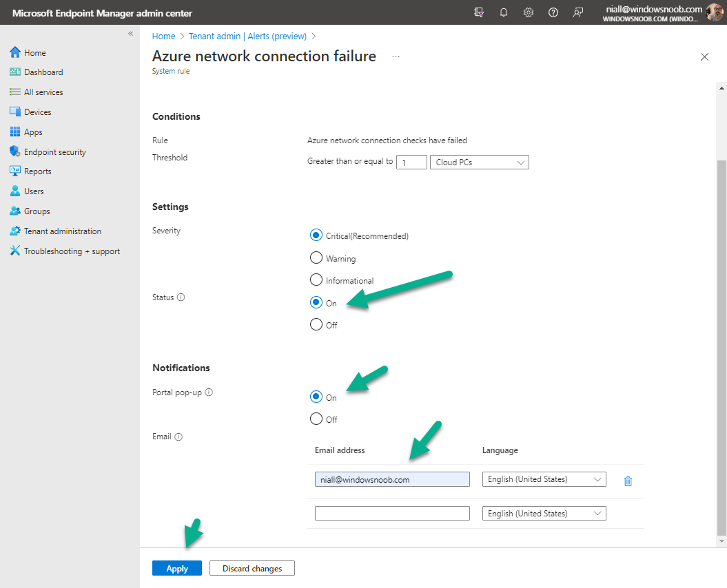The height and width of the screenshot is (588, 727).
Task: Open the notifications bell
Action: pos(504,12)
